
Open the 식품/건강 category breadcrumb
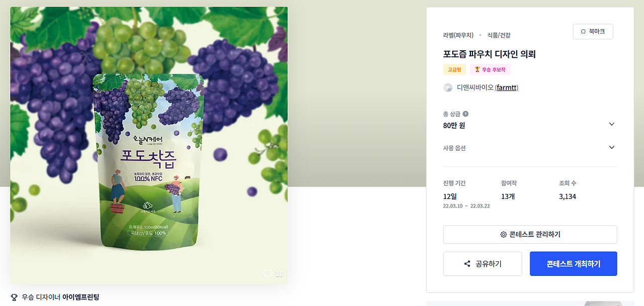pyautogui.click(x=499, y=35)
